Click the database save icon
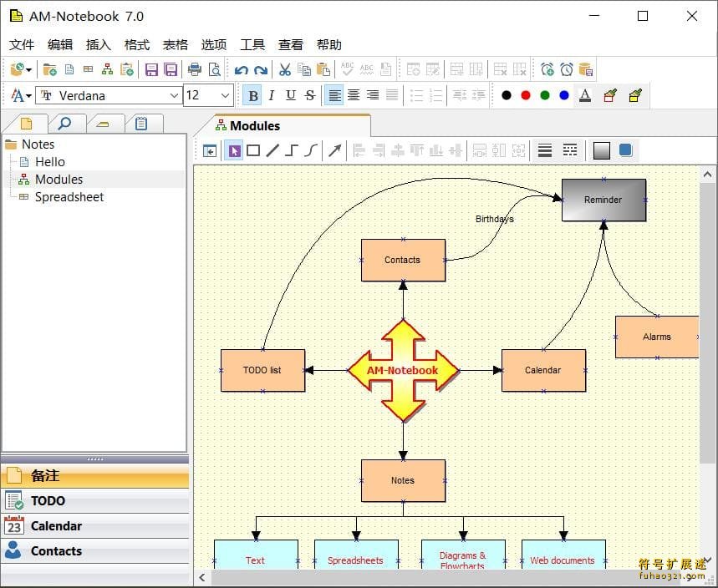 (586, 69)
